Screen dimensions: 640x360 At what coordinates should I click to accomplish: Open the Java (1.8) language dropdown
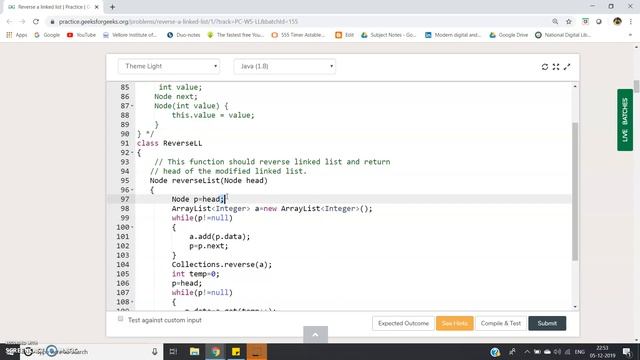coord(284,66)
